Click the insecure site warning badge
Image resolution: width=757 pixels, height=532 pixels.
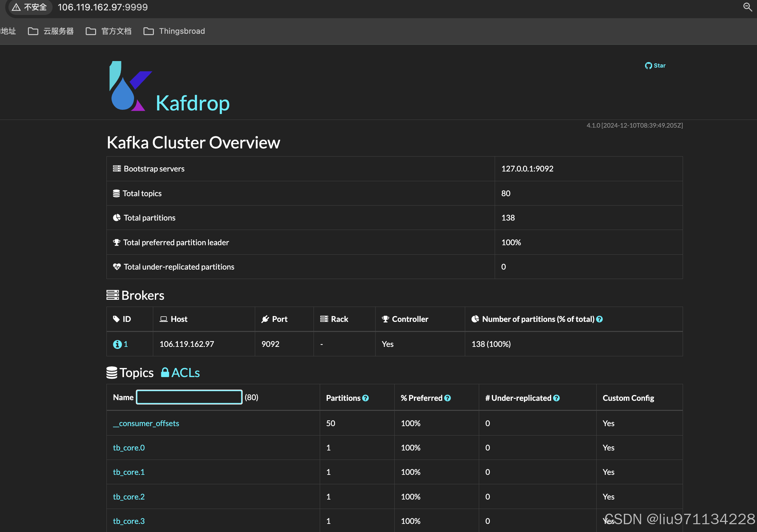[x=30, y=7]
